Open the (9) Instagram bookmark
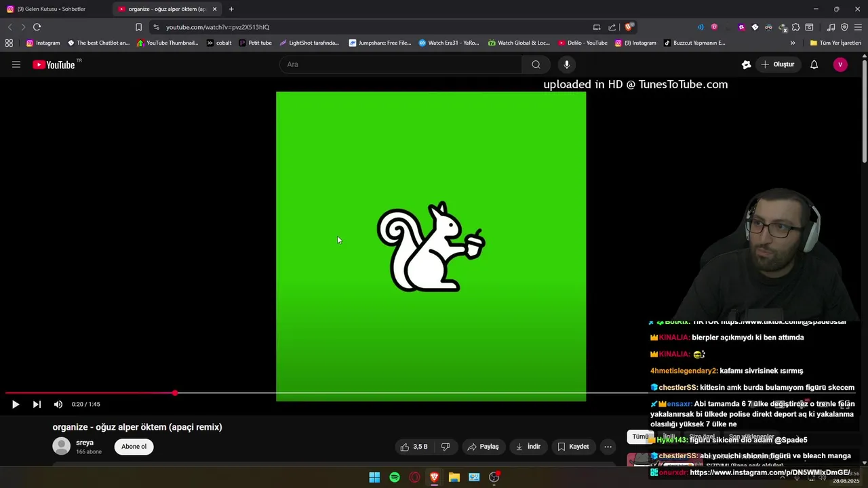 click(x=635, y=43)
